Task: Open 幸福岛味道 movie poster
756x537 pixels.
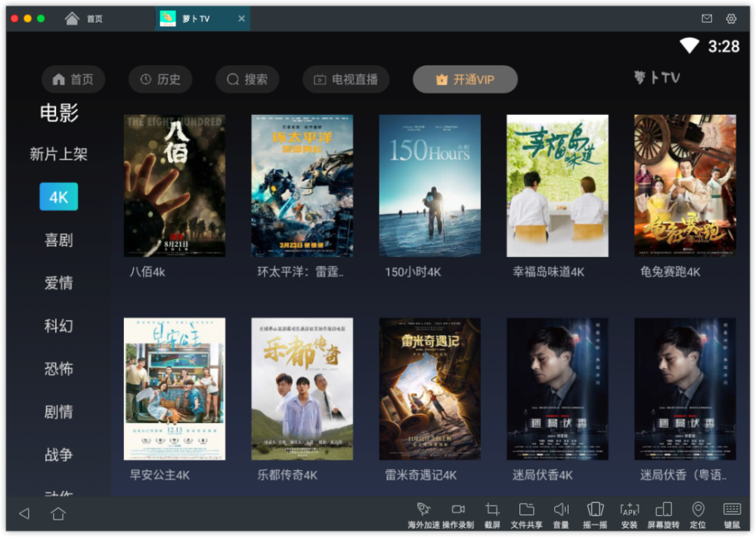Action: tap(557, 186)
